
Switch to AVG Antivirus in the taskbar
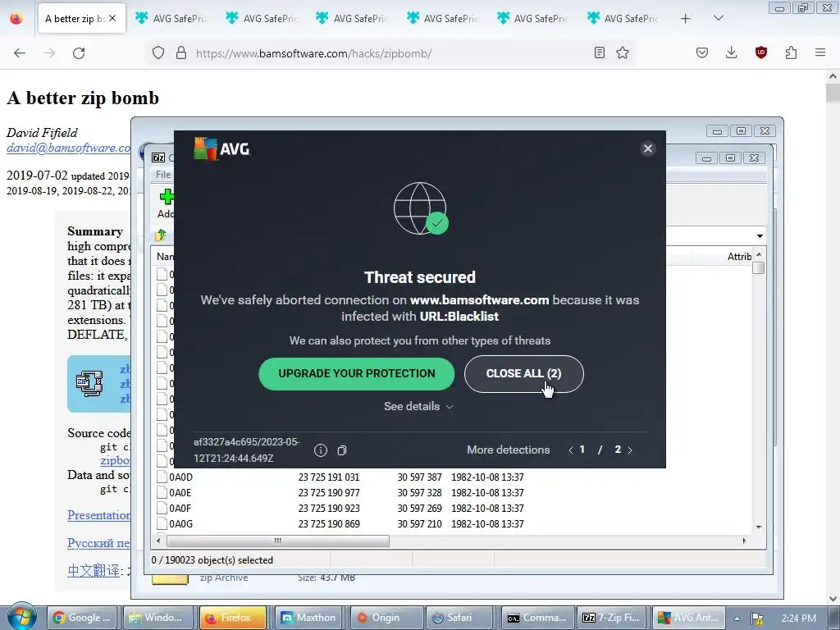tap(689, 618)
